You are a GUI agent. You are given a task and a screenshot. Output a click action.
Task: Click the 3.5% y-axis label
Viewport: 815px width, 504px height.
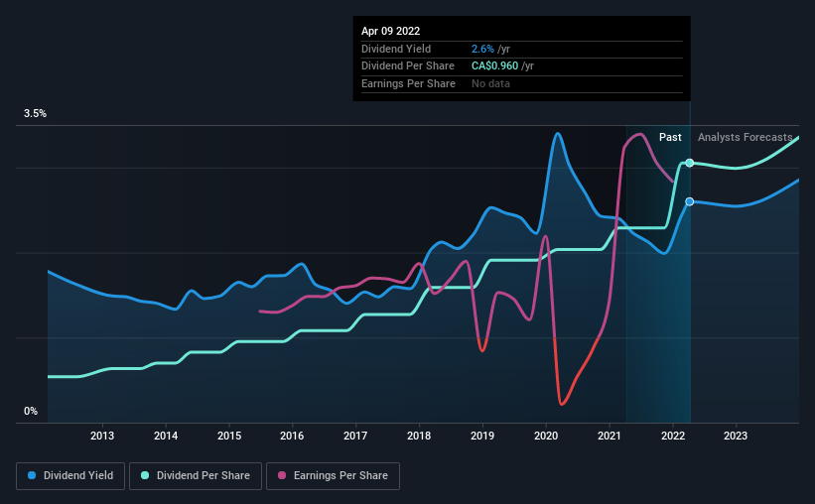pos(35,114)
